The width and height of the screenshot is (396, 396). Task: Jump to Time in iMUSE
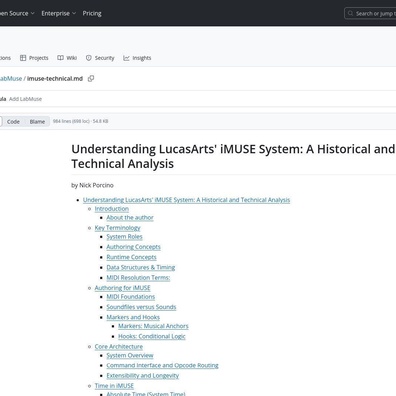[114, 386]
